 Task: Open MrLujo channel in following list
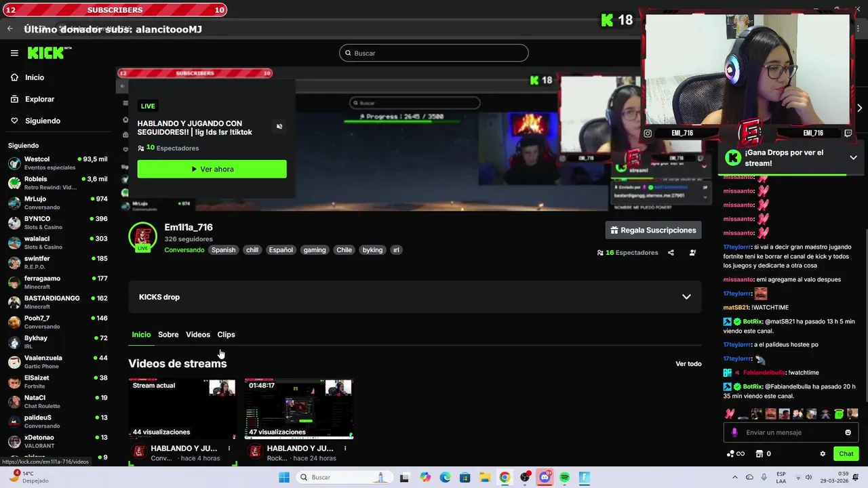(58, 203)
